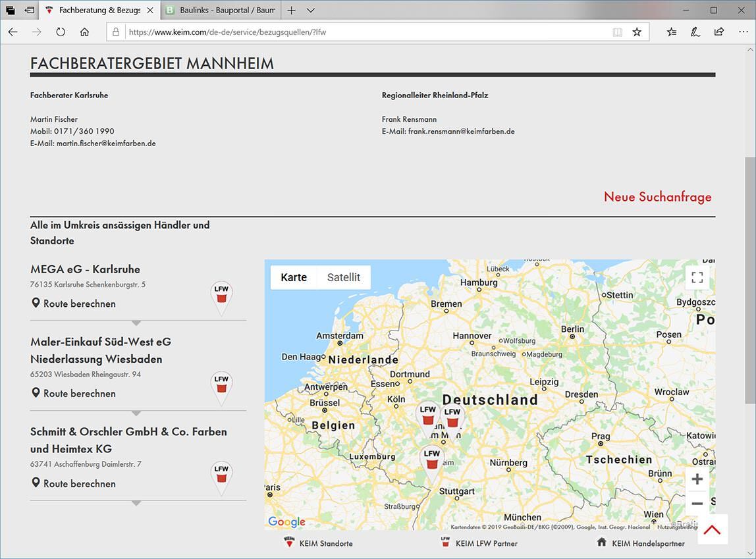This screenshot has width=756, height=559.
Task: Add notes with the pen icon
Action: (x=695, y=32)
